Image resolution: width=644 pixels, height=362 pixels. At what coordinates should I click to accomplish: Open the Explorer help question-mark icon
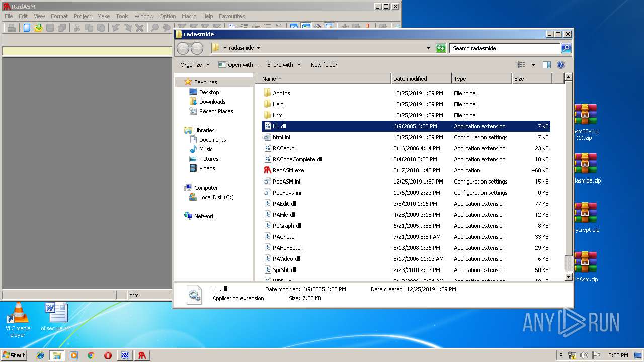561,65
